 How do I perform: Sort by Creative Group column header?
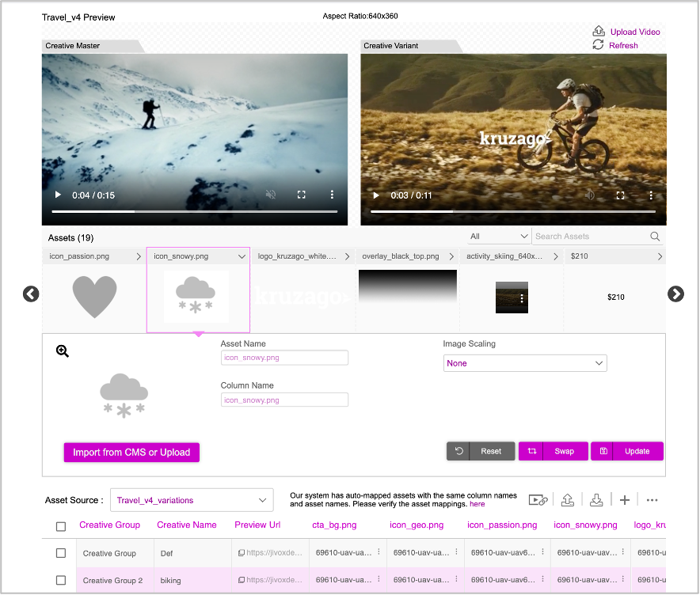[109, 525]
